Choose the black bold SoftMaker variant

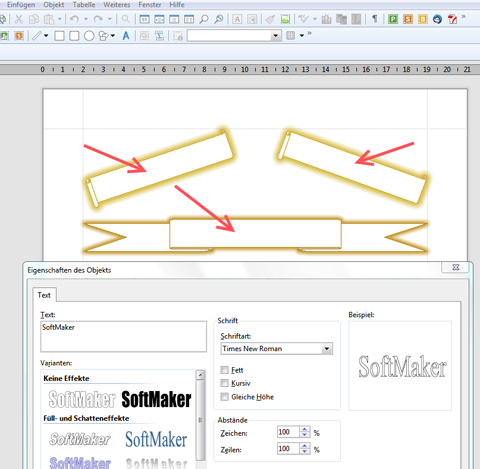pyautogui.click(x=156, y=399)
